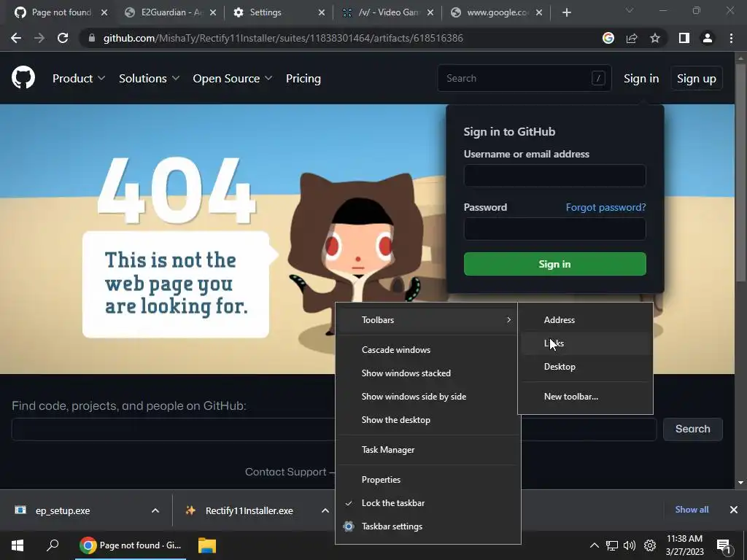Viewport: 747px width, 560px height.
Task: Open Google icon in the address bar
Action: click(608, 38)
